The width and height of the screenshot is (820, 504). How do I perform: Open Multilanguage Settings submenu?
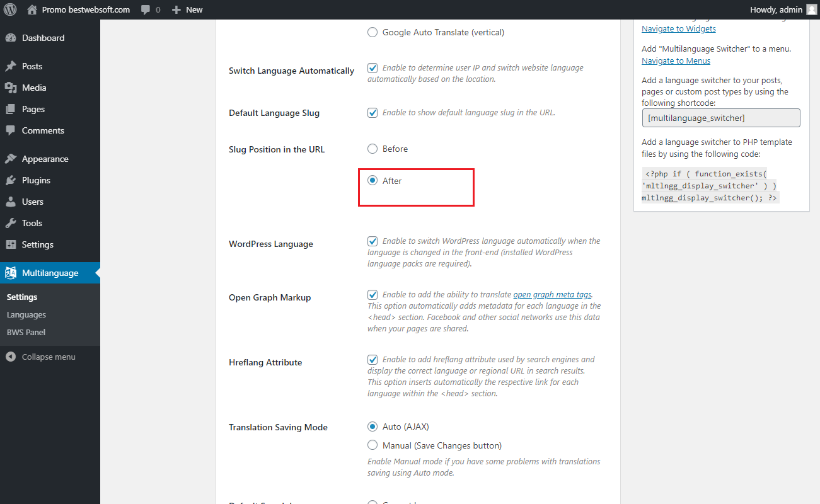[22, 297]
